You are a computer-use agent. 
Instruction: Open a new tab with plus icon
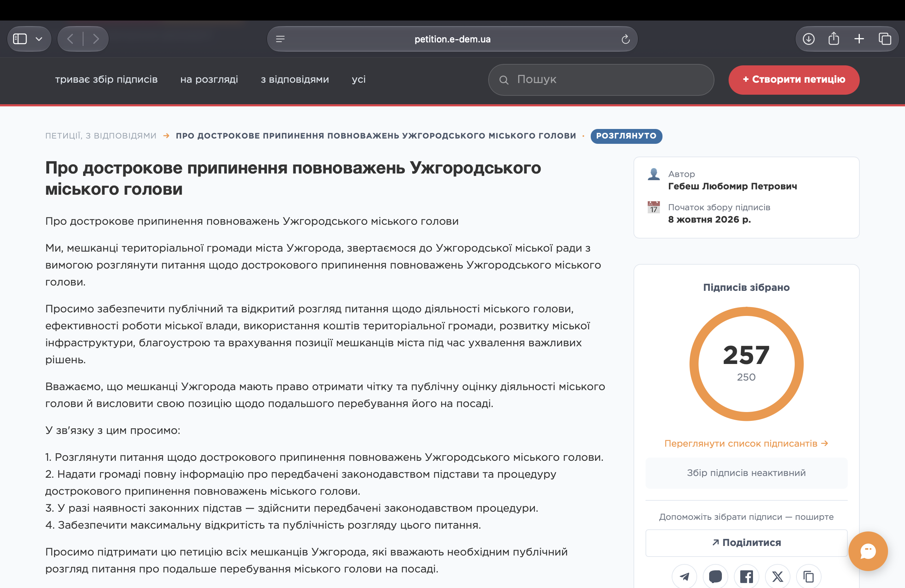pyautogui.click(x=859, y=39)
